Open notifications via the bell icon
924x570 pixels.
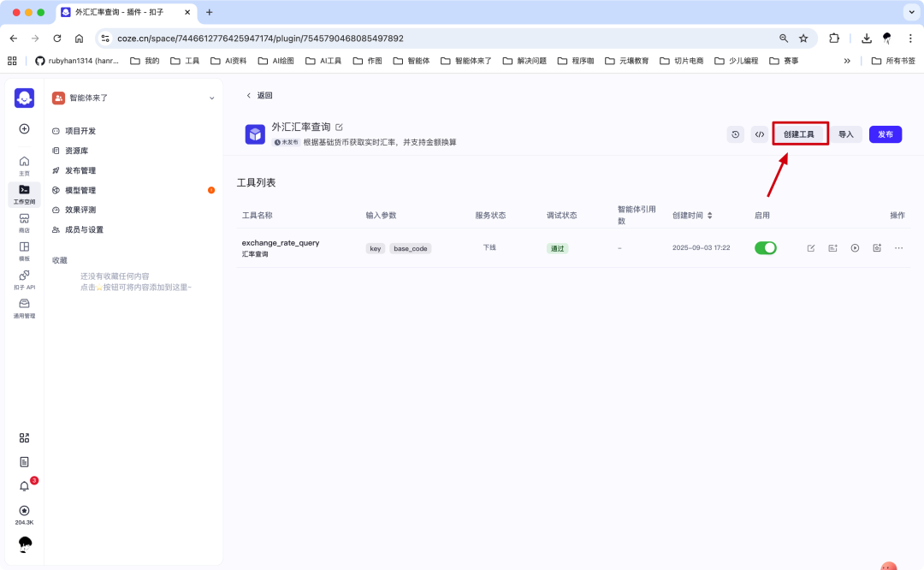tap(24, 484)
